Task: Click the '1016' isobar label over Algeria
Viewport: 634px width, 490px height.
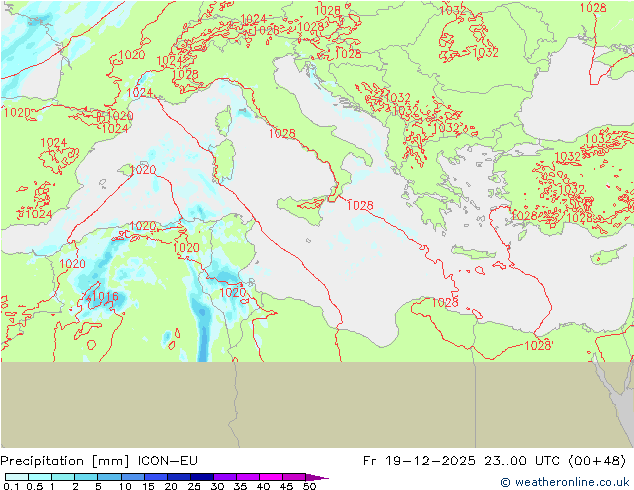Action: coord(105,297)
